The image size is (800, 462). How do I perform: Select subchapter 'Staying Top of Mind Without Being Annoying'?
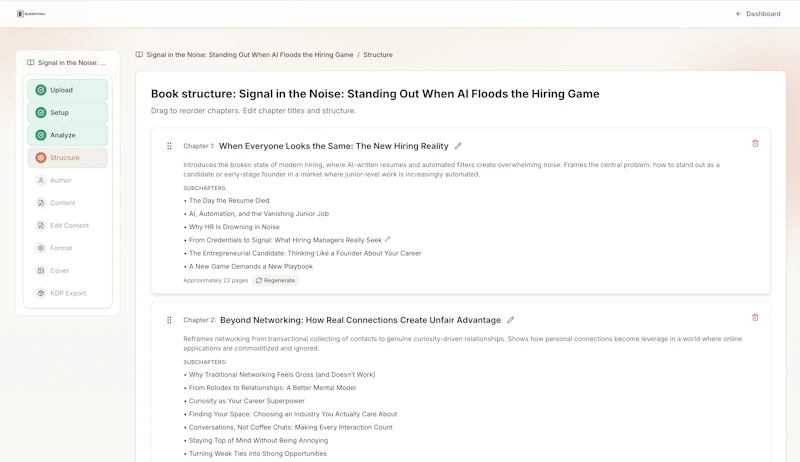pyautogui.click(x=259, y=441)
